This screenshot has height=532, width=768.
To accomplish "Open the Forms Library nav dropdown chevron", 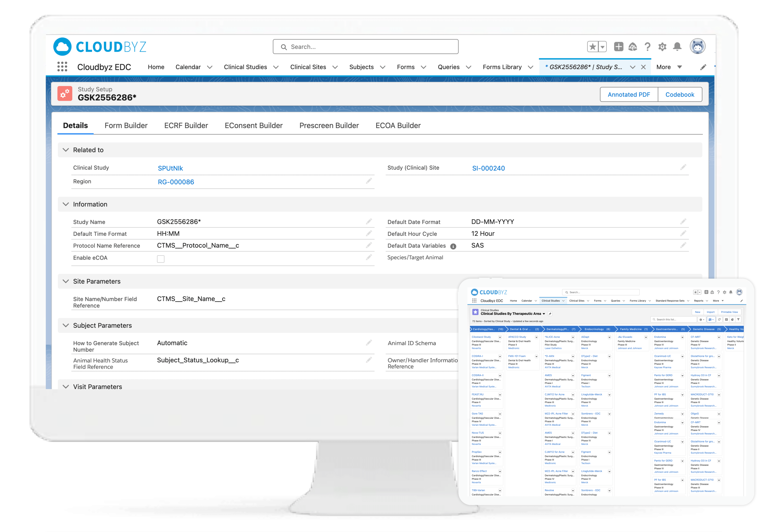I will [531, 67].
